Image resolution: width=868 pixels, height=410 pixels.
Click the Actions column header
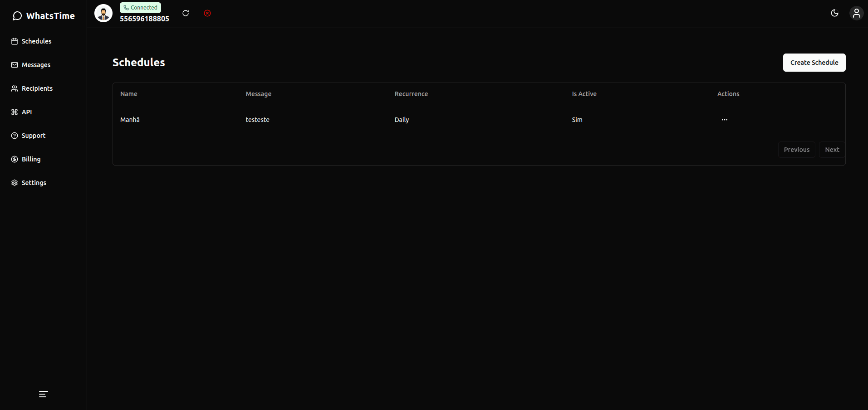(728, 94)
